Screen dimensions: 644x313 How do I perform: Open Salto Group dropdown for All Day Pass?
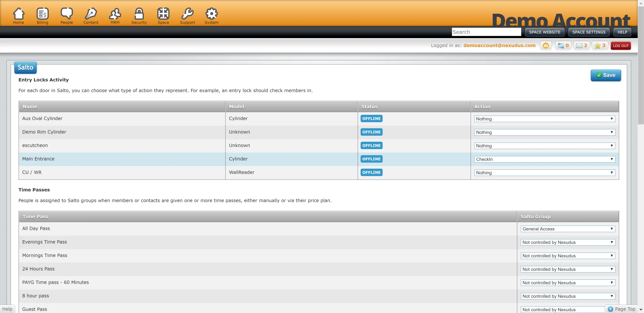(568, 229)
